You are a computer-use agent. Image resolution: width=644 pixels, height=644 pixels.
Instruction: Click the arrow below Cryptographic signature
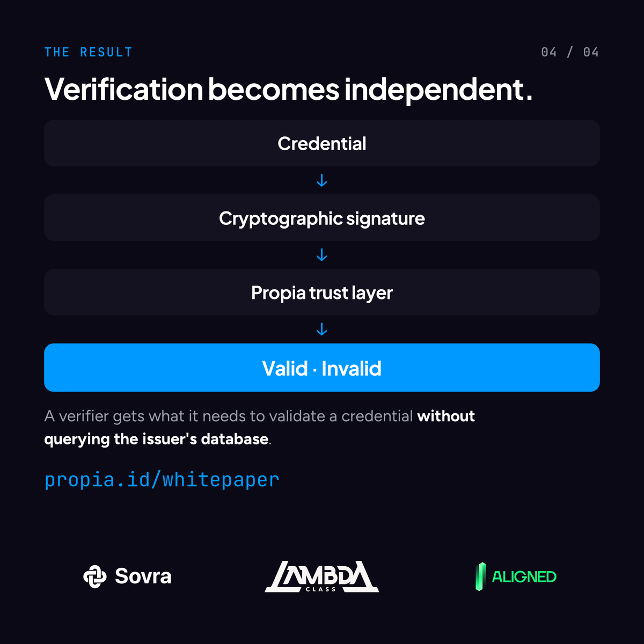(x=322, y=255)
